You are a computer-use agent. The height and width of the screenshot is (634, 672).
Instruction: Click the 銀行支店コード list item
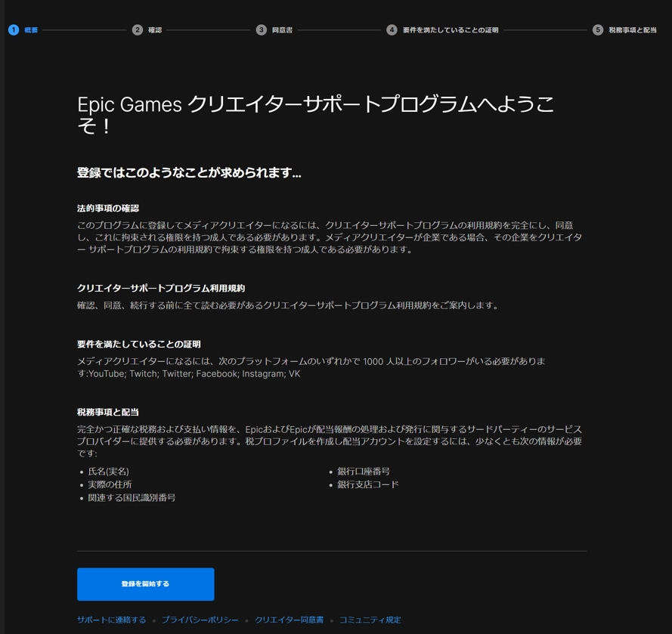367,484
